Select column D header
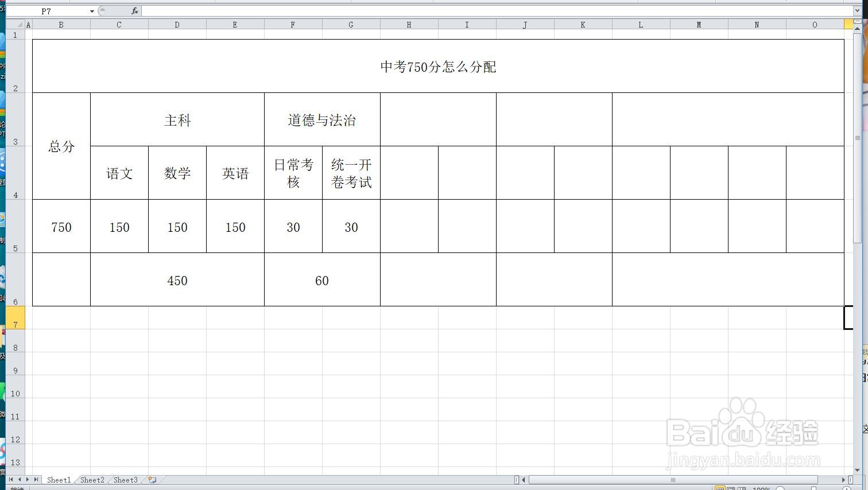 [x=177, y=25]
